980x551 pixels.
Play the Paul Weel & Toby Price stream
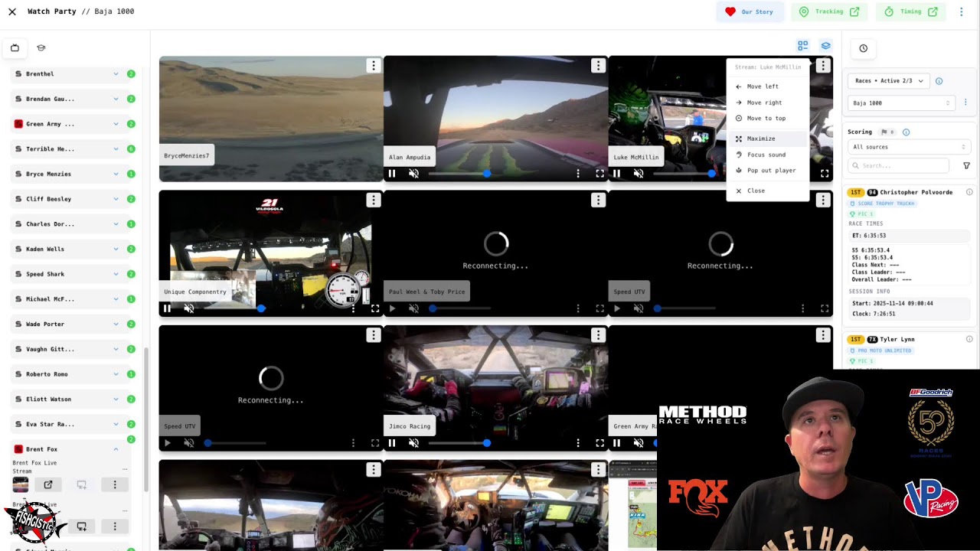pyautogui.click(x=392, y=308)
